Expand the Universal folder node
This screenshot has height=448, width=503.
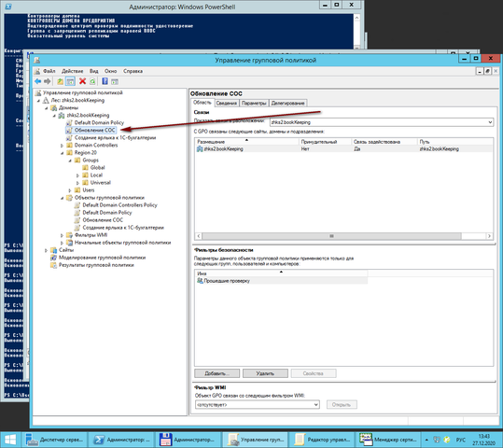pos(78,183)
